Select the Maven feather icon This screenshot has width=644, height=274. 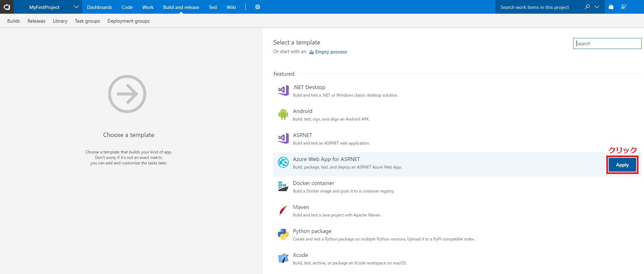point(283,210)
